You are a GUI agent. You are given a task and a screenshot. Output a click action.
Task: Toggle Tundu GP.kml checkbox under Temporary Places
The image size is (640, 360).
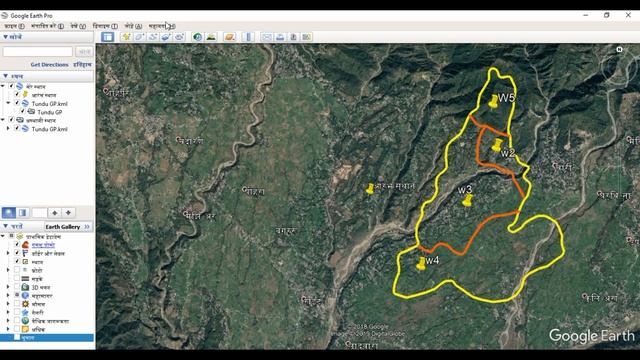(17, 129)
